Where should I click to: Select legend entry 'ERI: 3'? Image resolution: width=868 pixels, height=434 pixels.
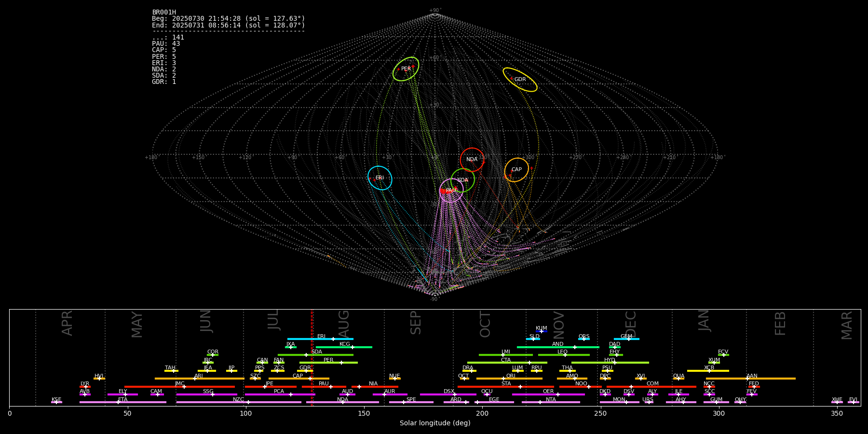pos(164,63)
